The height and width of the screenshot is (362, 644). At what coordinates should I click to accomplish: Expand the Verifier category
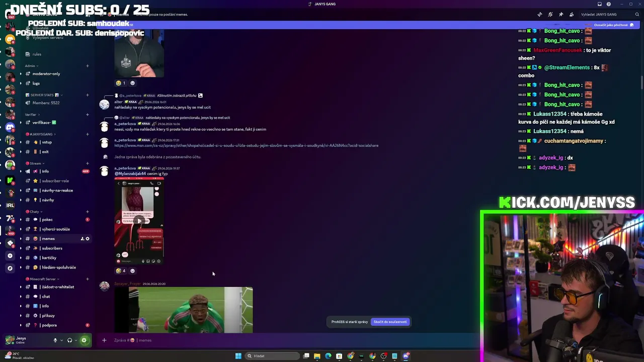click(x=32, y=115)
